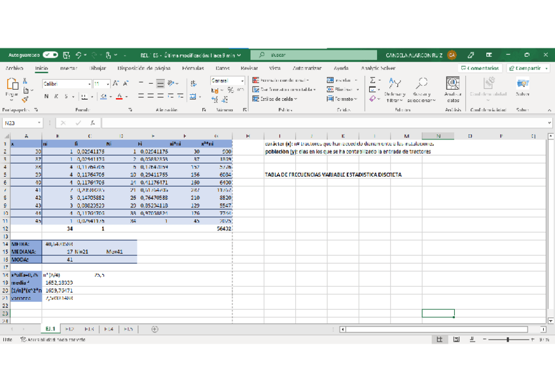Toggle italic formatting (K)
The width and height of the screenshot is (555, 392).
(56, 97)
